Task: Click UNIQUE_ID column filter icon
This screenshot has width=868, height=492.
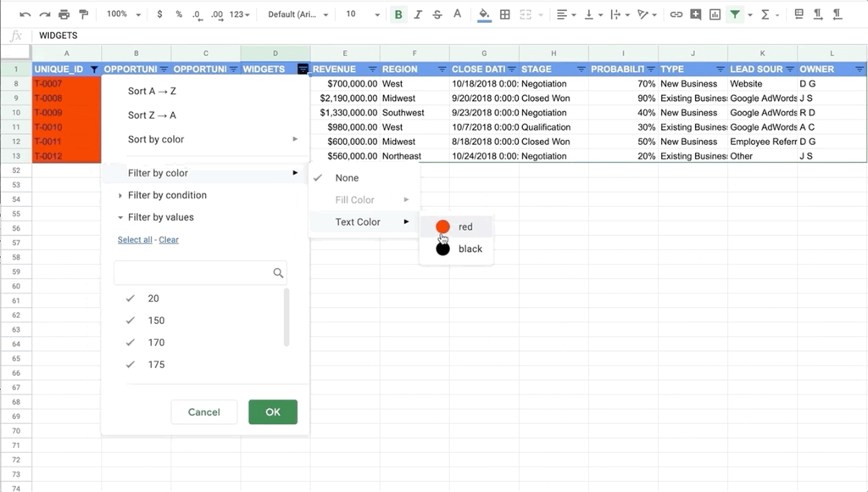Action: (94, 70)
